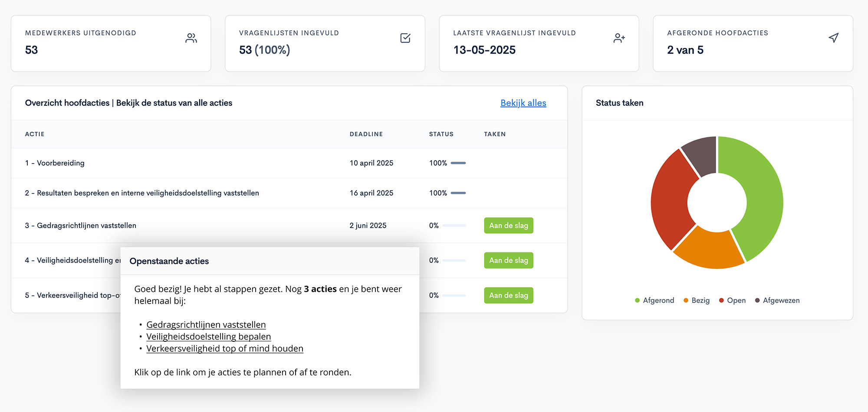Viewport: 868px width, 412px height.
Task: Toggle the Open legend item
Action: coord(732,300)
